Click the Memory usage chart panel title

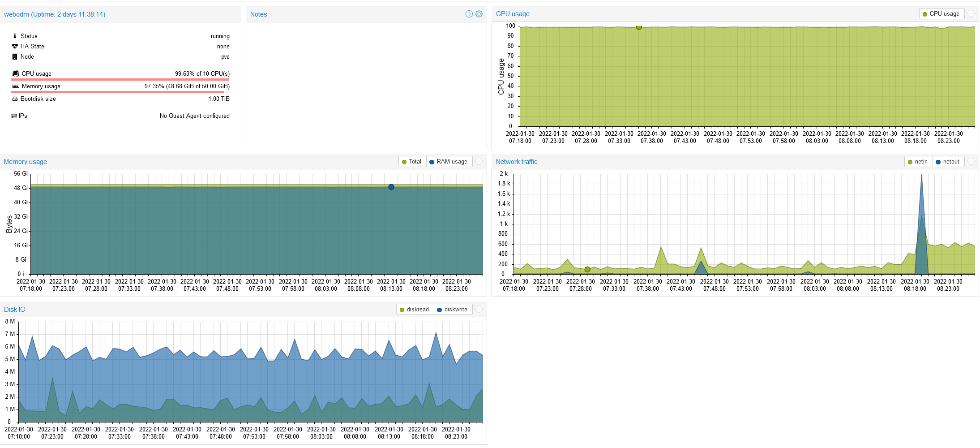coord(26,162)
